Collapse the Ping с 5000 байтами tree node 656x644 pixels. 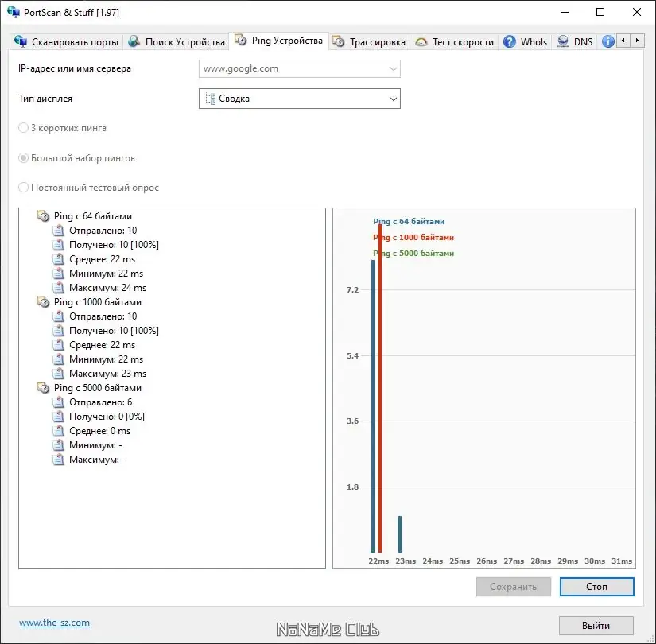click(98, 388)
